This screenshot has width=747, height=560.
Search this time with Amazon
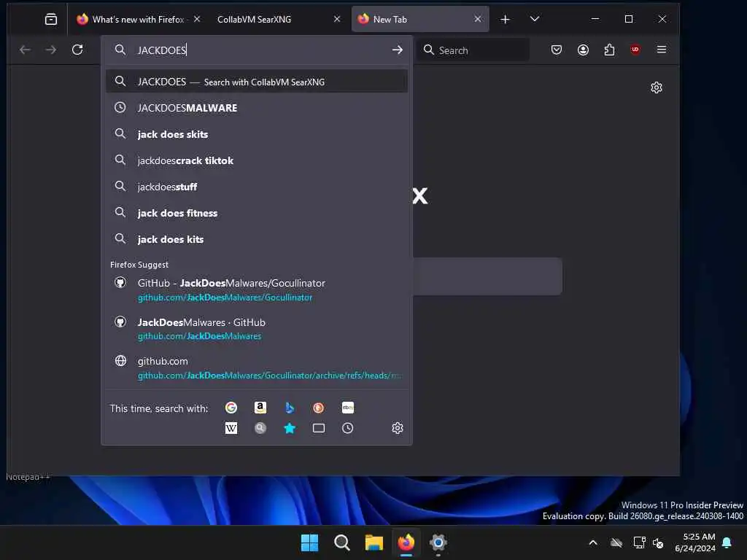(260, 408)
